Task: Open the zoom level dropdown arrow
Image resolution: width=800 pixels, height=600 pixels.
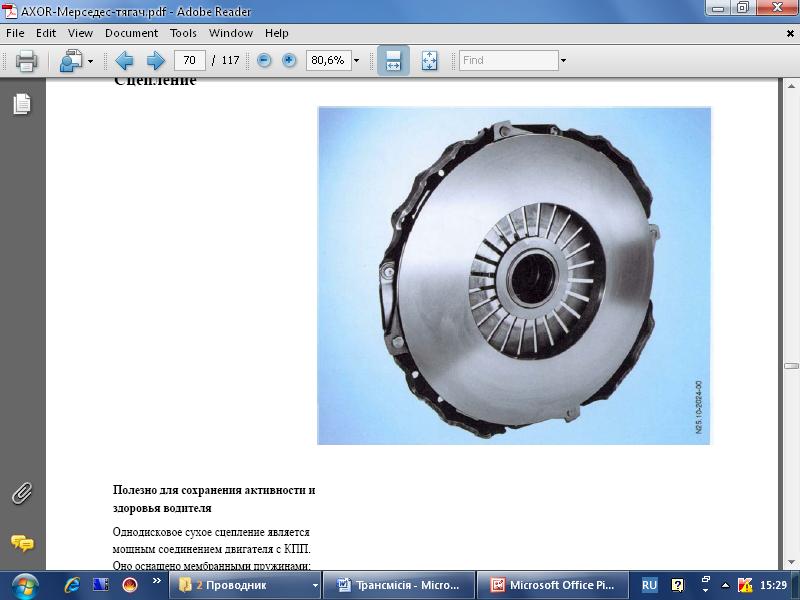Action: click(356, 60)
